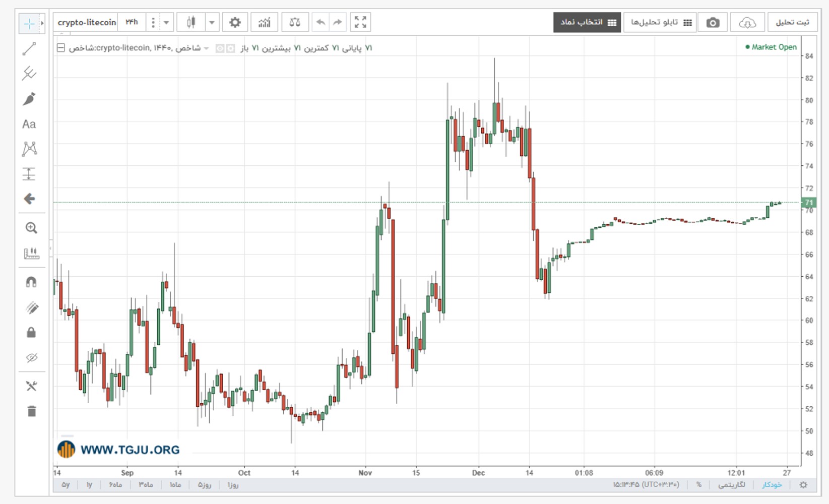Screen dimensions: 829x504
Task: Activate the zoom in magnifier tool
Action: [x=31, y=228]
